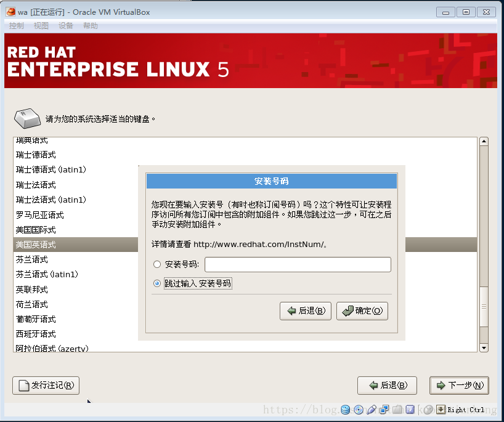Click the keyboard list scroll down arrow
The height and width of the screenshot is (422, 504).
(484, 347)
